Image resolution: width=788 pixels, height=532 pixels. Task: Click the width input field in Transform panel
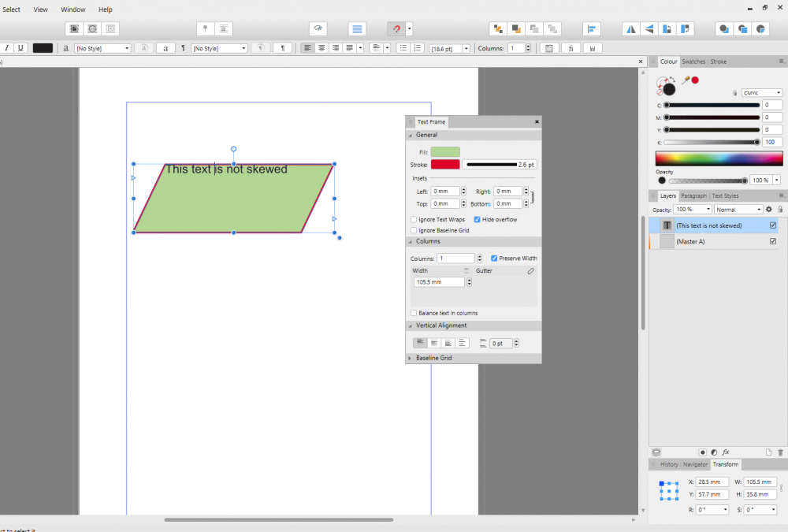pyautogui.click(x=759, y=482)
